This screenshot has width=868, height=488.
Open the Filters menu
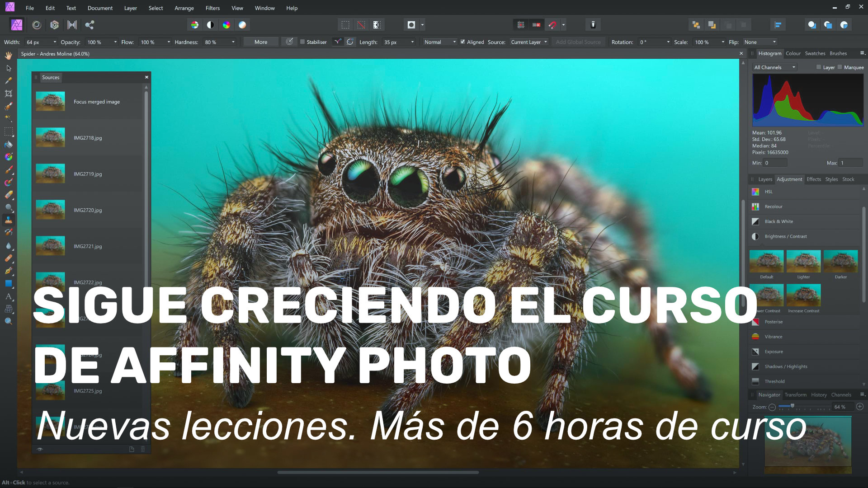coord(212,8)
